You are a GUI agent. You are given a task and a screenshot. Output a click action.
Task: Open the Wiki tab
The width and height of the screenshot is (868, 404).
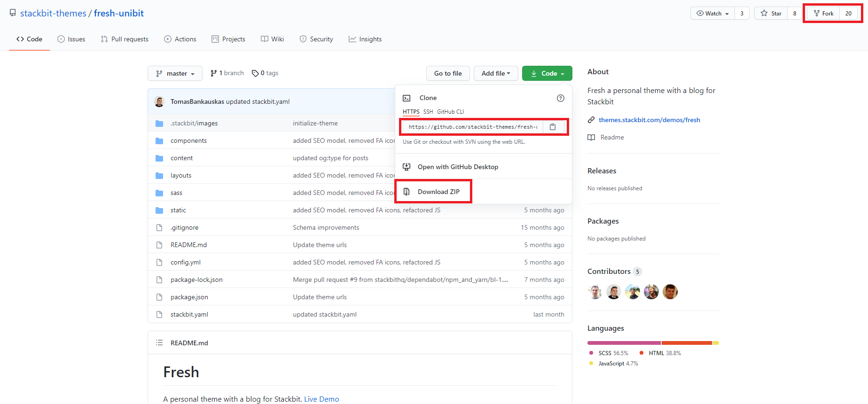pyautogui.click(x=273, y=39)
